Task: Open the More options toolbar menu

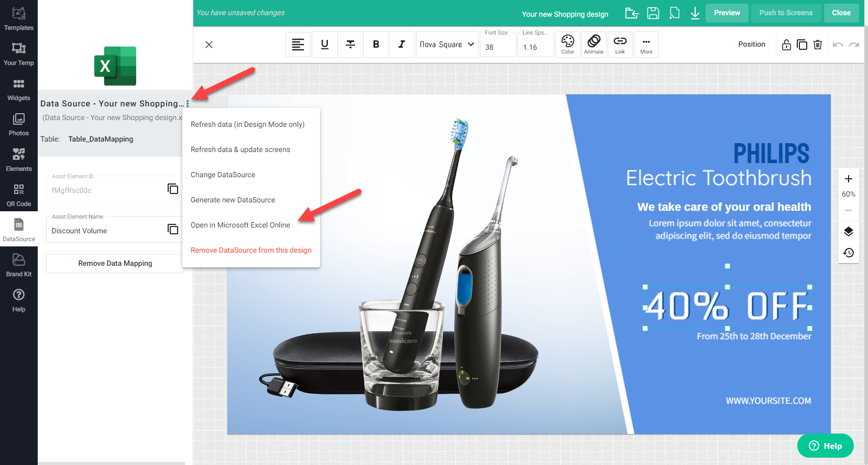Action: click(x=646, y=45)
